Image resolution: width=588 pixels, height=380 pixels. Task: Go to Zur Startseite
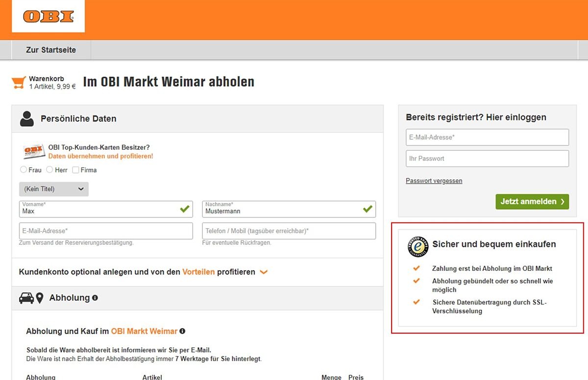tap(51, 50)
